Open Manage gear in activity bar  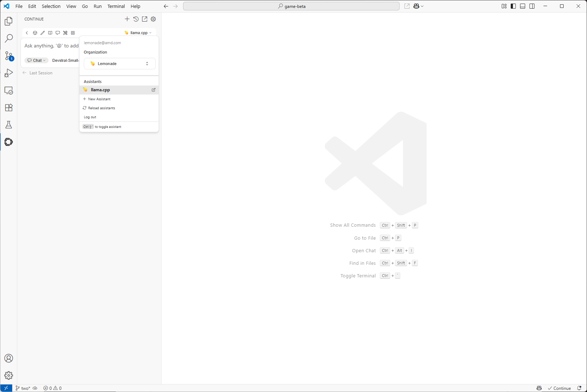coord(9,375)
